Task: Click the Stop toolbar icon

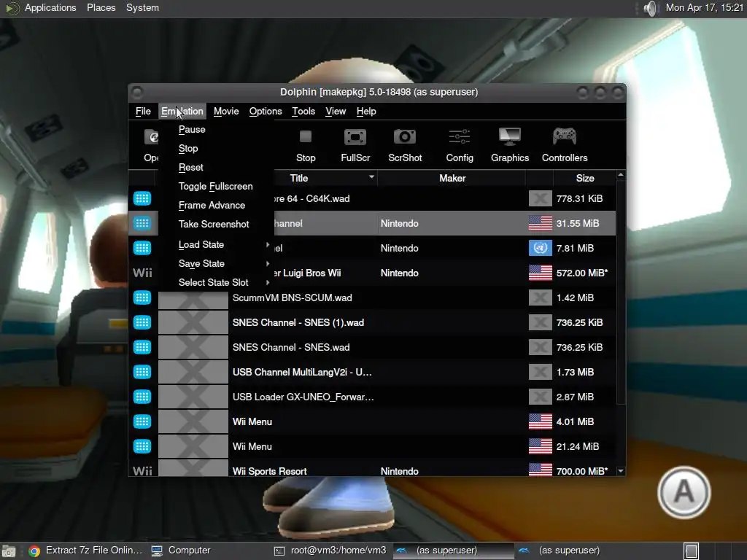Action: (x=306, y=137)
